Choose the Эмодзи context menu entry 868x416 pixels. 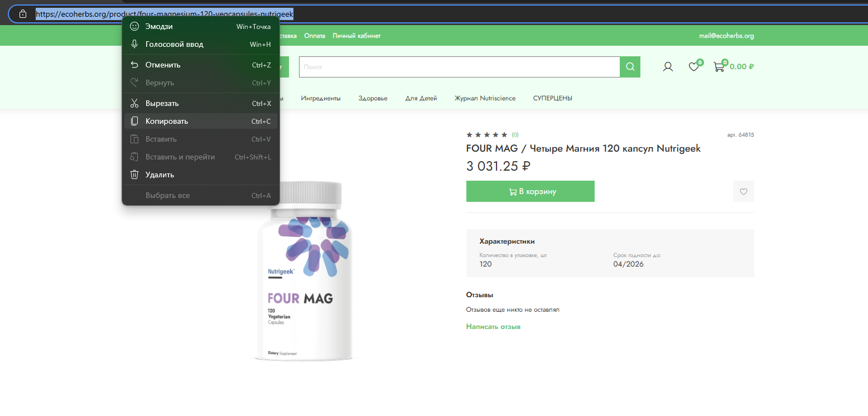click(200, 26)
